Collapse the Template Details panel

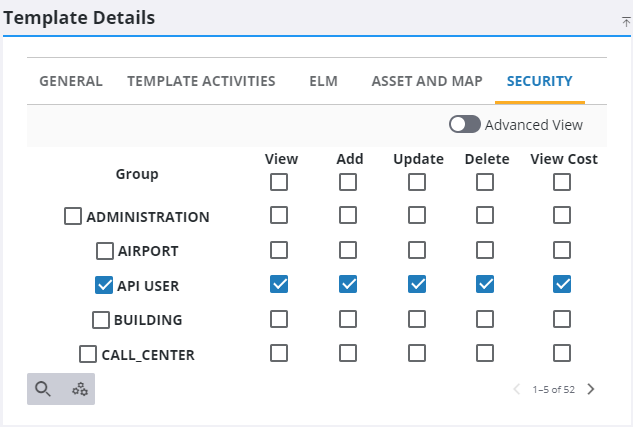[625, 21]
